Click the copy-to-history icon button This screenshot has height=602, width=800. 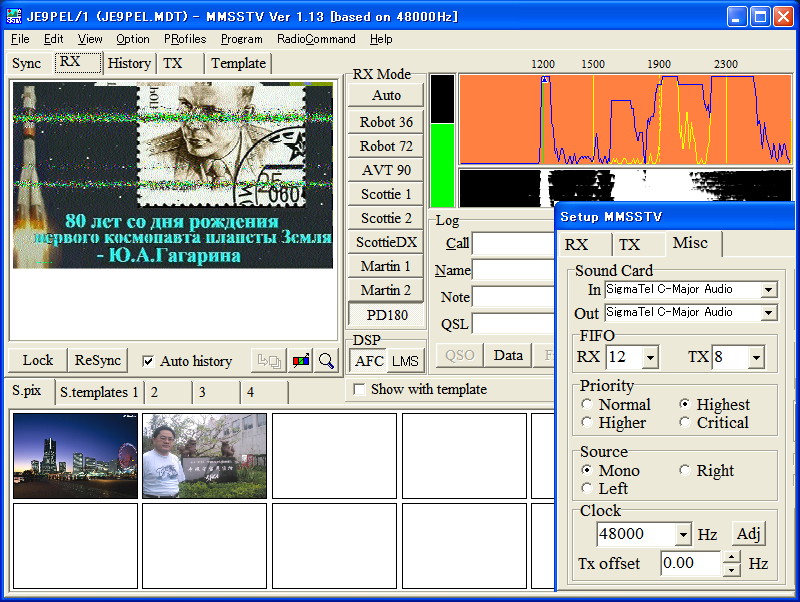pyautogui.click(x=269, y=361)
